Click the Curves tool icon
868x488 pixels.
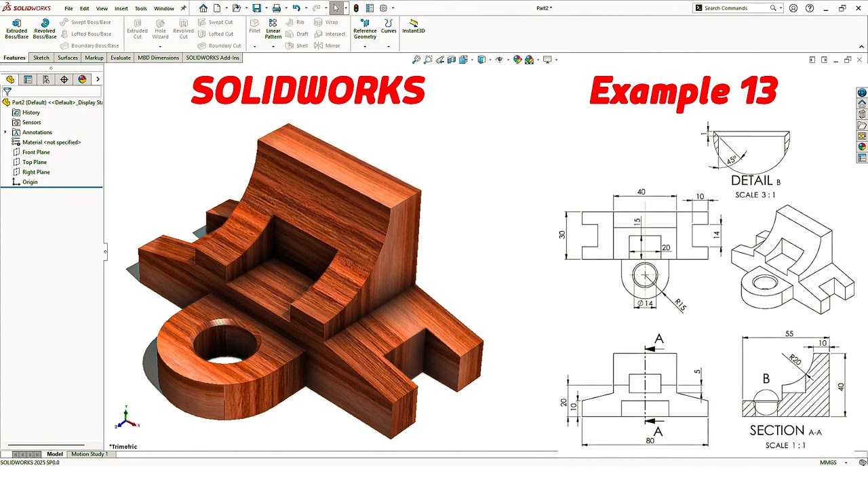pos(389,26)
